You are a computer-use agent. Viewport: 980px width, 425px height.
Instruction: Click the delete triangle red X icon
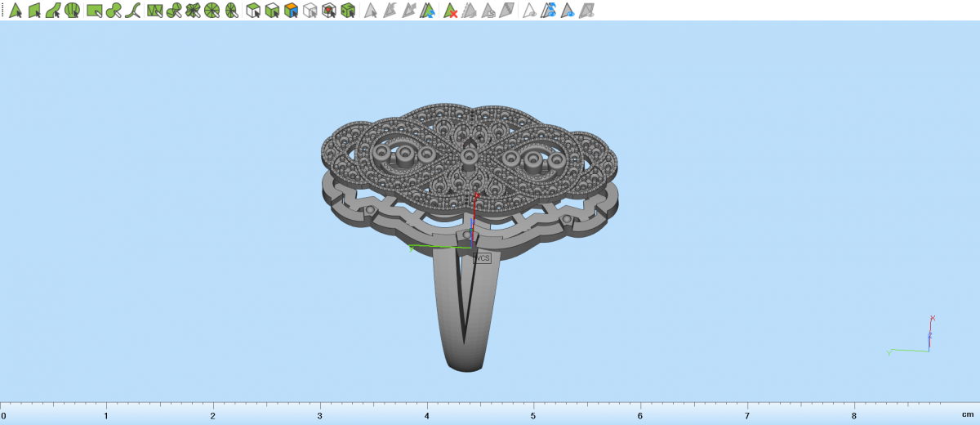[x=450, y=11]
